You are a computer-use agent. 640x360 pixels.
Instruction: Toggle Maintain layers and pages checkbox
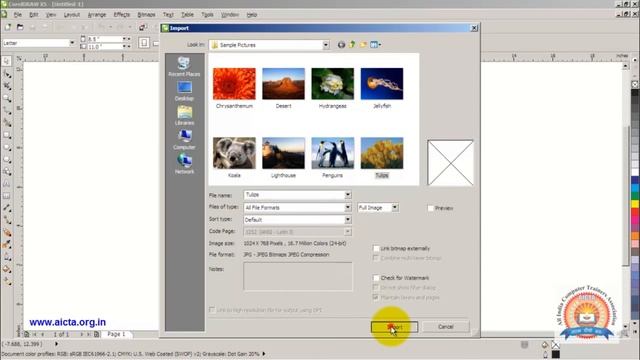click(376, 298)
